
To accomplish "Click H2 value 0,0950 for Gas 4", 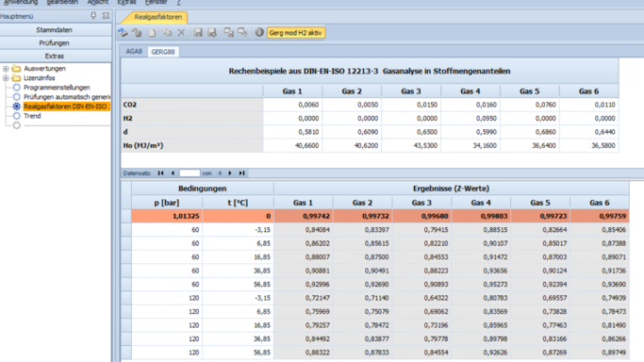I will point(471,118).
